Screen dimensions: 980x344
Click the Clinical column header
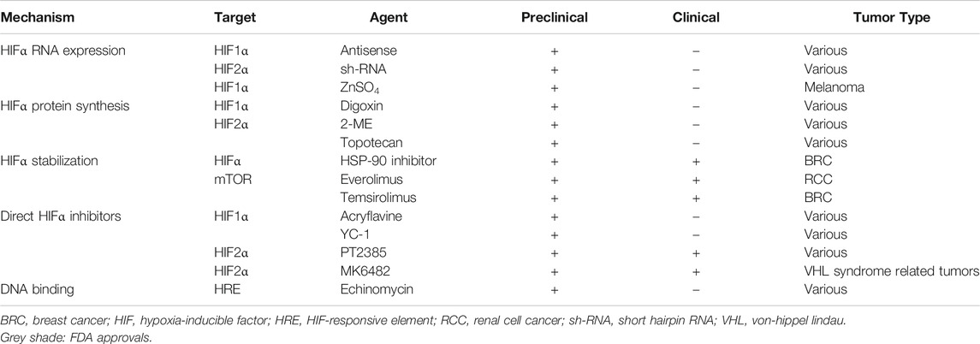point(696,17)
